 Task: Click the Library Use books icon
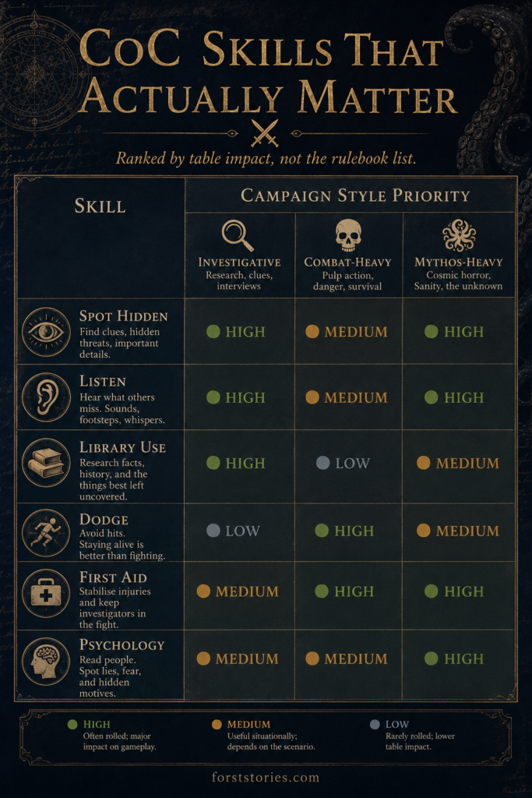pyautogui.click(x=46, y=463)
